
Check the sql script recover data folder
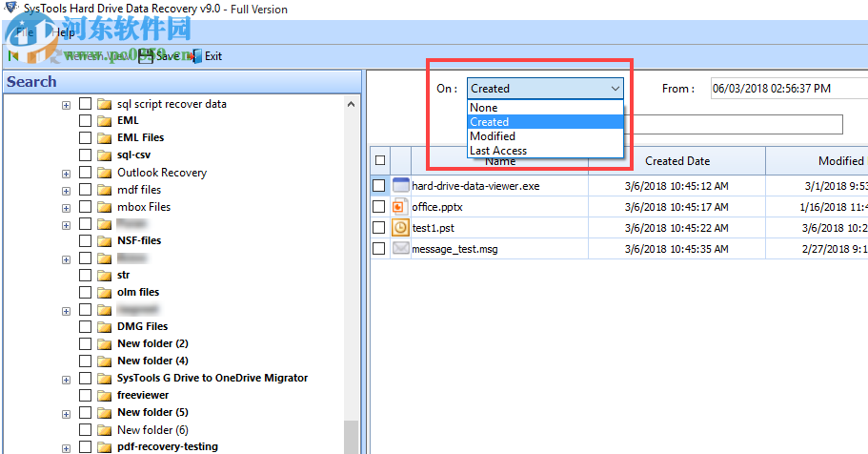coord(85,104)
